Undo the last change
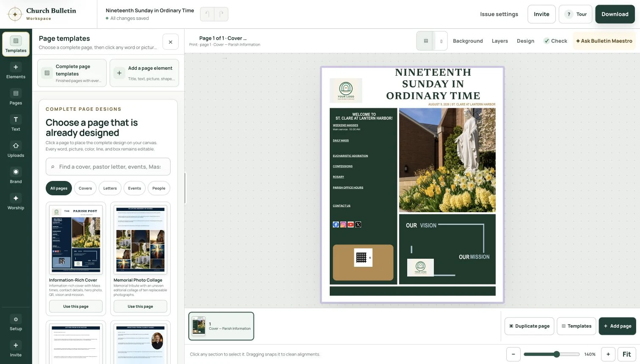Image resolution: width=640 pixels, height=364 pixels. coord(207,14)
